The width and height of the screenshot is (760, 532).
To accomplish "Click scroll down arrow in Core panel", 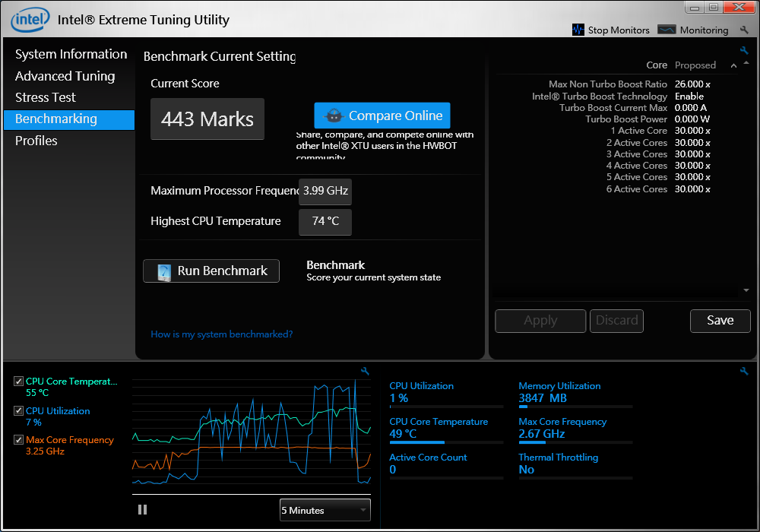I will tap(746, 290).
